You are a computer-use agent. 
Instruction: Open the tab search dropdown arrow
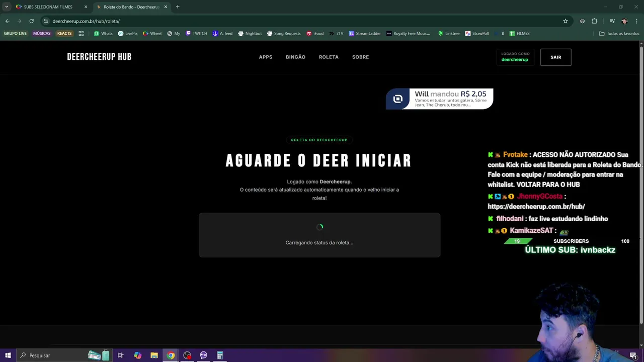7,7
